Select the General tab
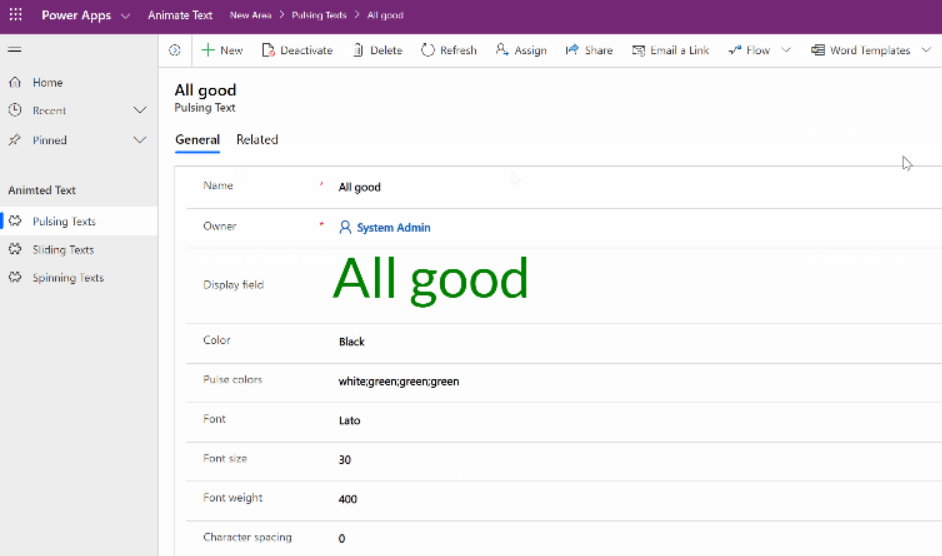Image resolution: width=942 pixels, height=556 pixels. coord(197,139)
